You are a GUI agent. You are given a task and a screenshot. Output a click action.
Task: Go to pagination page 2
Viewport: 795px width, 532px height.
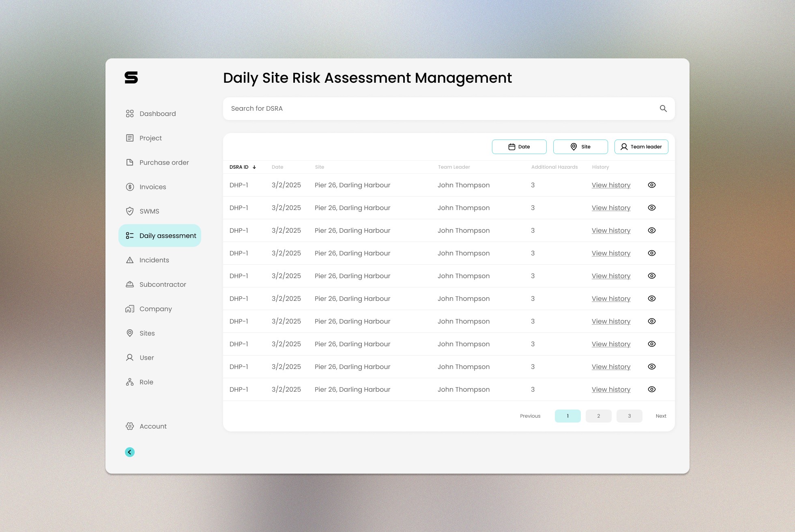[598, 416]
